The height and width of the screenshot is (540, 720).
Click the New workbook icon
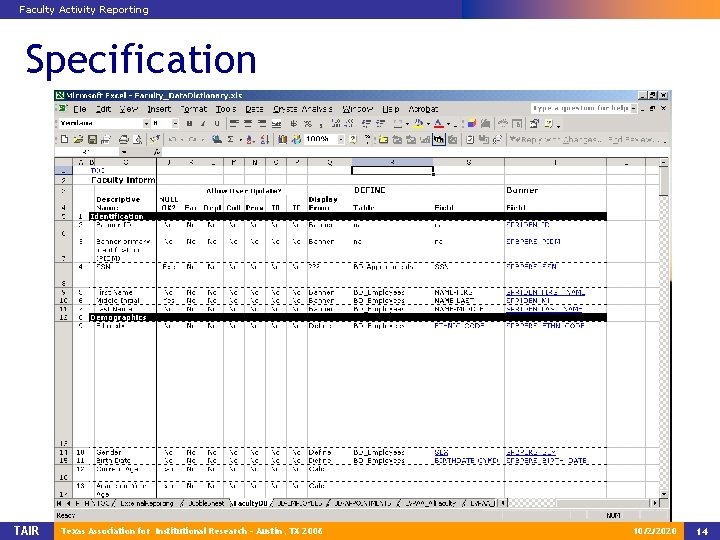tap(64, 139)
